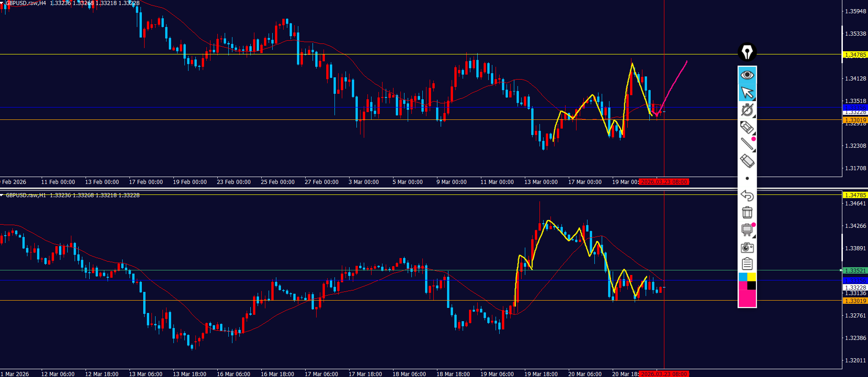This screenshot has height=377, width=868.
Task: Open the whiteboard easel tool
Action: click(x=747, y=229)
